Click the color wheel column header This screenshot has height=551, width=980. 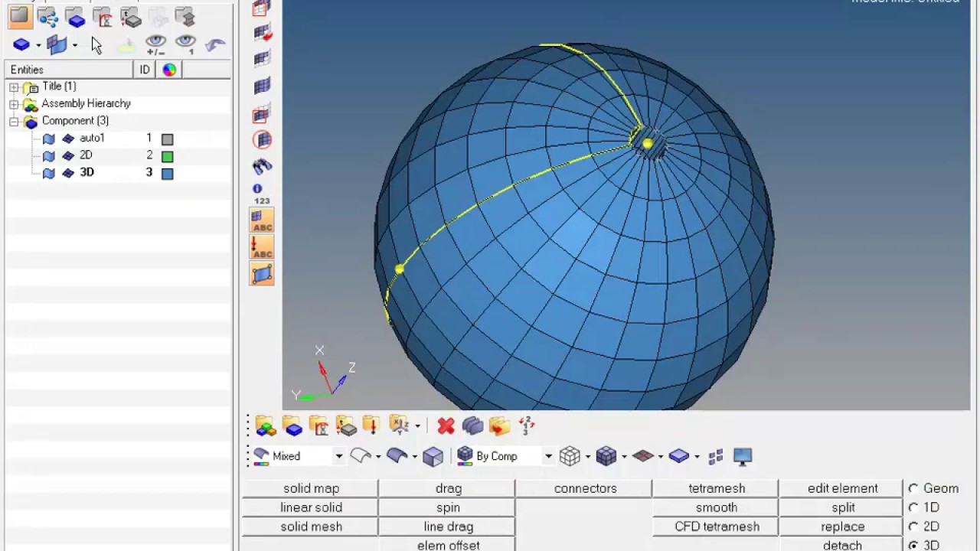[169, 70]
